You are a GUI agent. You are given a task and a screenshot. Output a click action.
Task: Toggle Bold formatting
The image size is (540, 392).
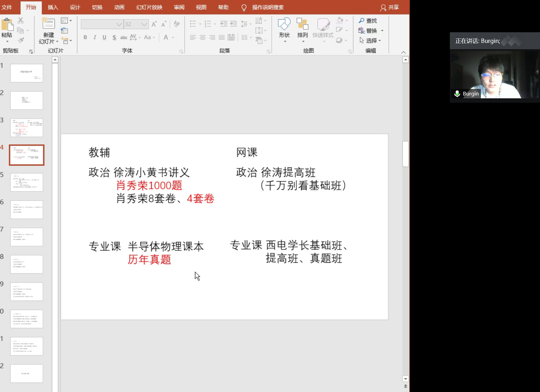pos(85,38)
